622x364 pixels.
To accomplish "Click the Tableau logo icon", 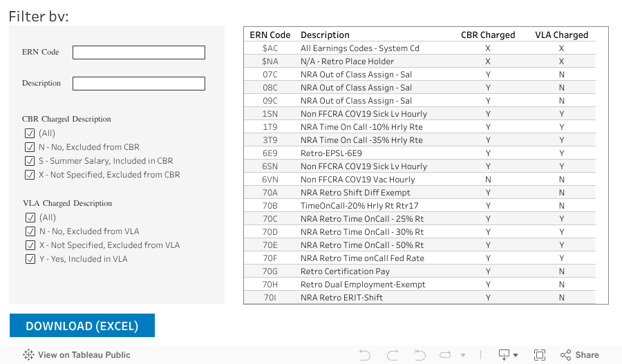I will [x=28, y=354].
